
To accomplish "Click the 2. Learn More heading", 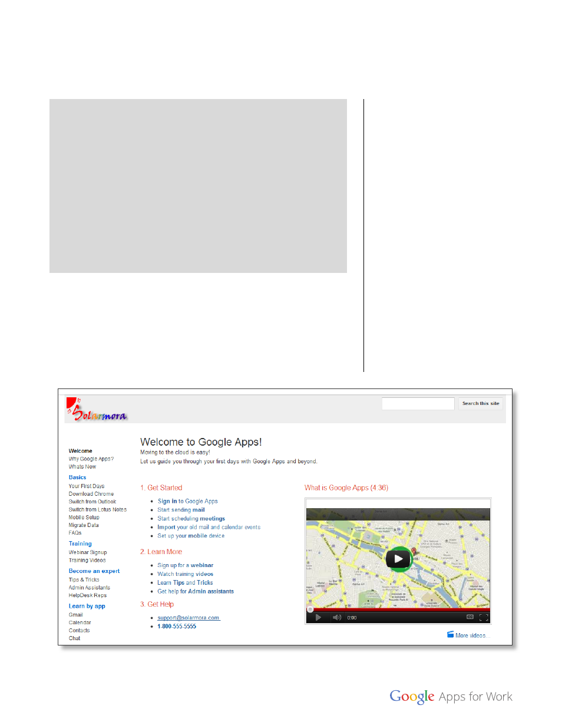I will [161, 552].
